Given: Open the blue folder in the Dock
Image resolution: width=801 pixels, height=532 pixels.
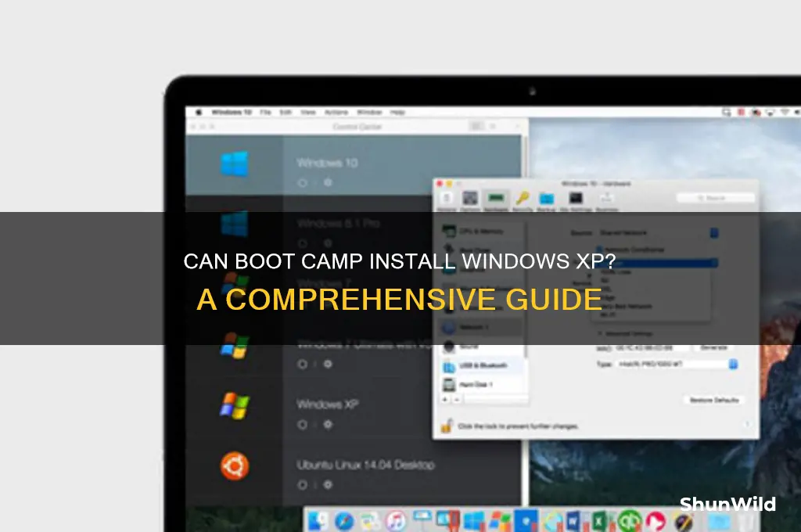Looking at the screenshot, I should pos(720,522).
